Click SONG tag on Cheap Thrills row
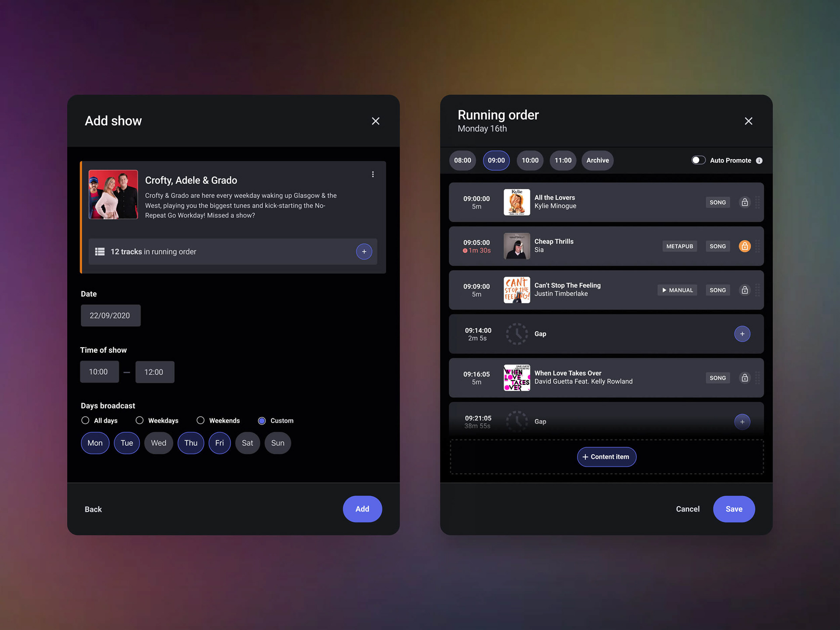The width and height of the screenshot is (840, 630). tap(718, 246)
